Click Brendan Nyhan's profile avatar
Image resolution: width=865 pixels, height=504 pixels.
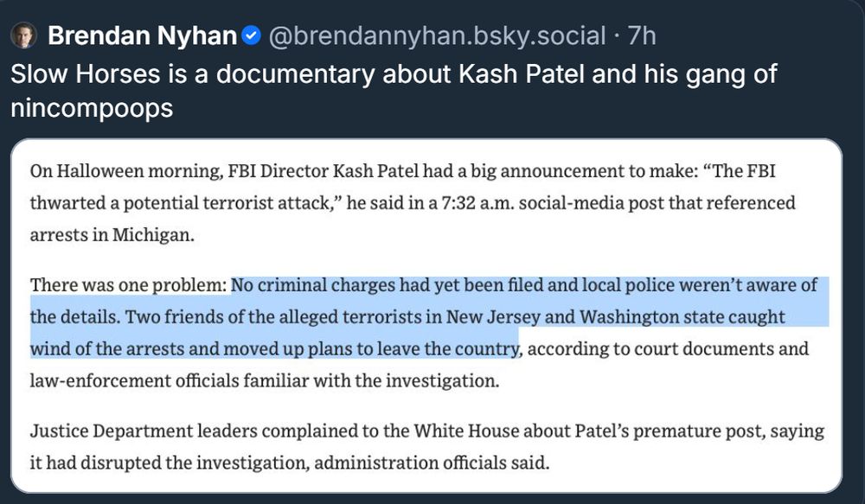(x=22, y=35)
